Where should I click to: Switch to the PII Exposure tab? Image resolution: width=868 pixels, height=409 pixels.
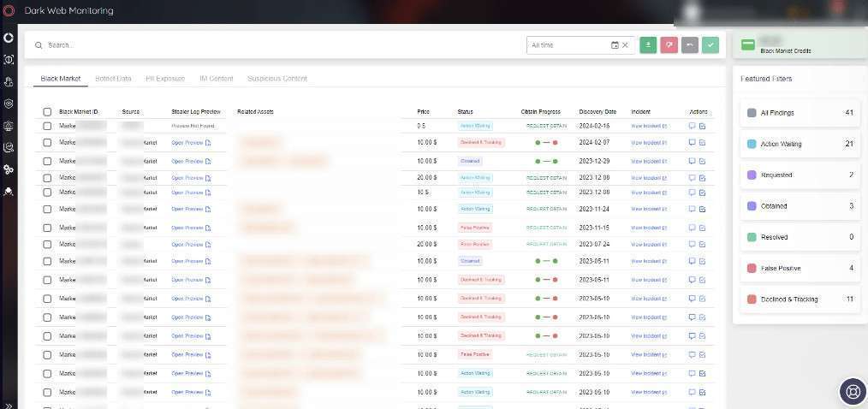(165, 79)
